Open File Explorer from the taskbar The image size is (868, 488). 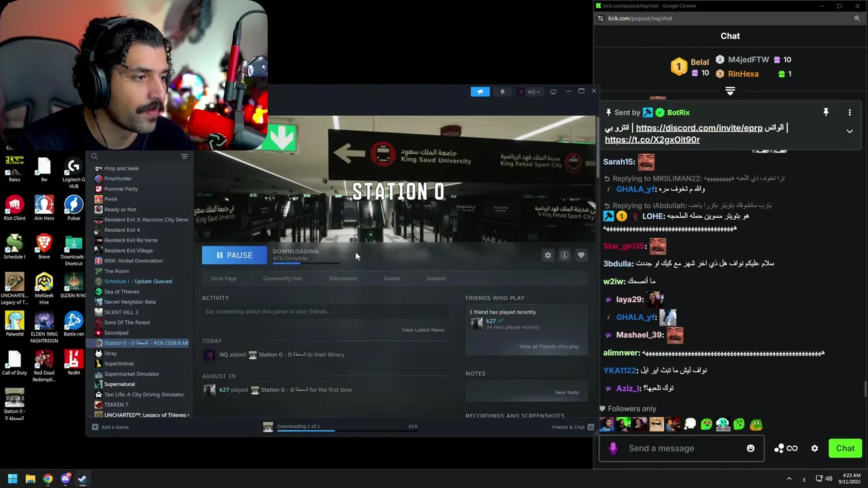tap(30, 479)
